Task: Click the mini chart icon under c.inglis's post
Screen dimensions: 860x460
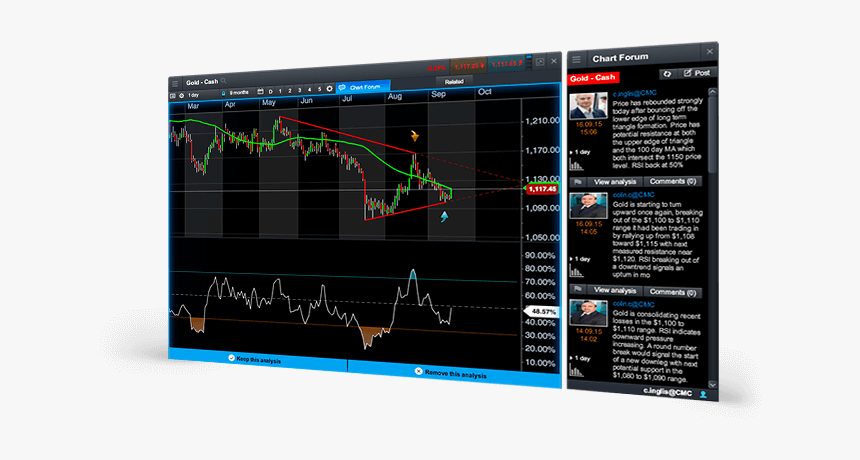Action: click(x=576, y=164)
